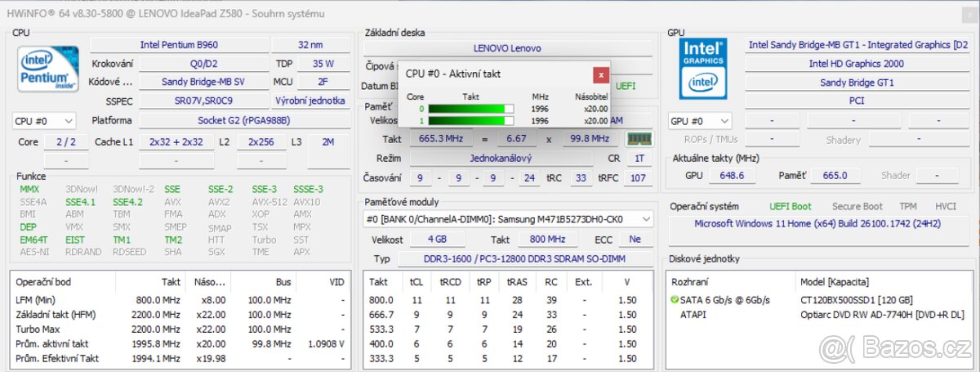Image resolution: width=980 pixels, height=372 pixels.
Task: Select the Prům. aktivní takt row
Action: (x=180, y=343)
